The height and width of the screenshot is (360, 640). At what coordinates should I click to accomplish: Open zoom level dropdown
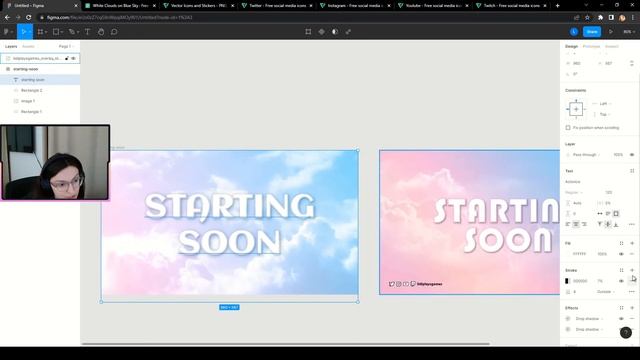tap(629, 32)
